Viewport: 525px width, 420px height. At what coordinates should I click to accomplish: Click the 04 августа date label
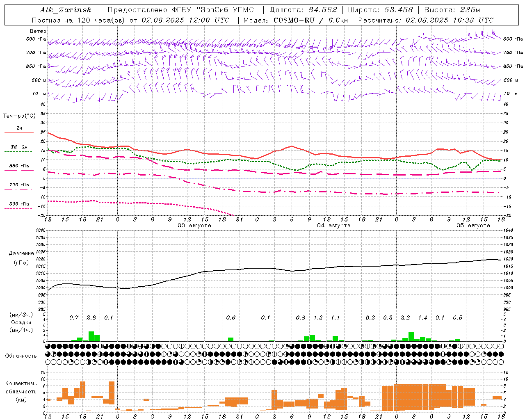[x=334, y=226]
